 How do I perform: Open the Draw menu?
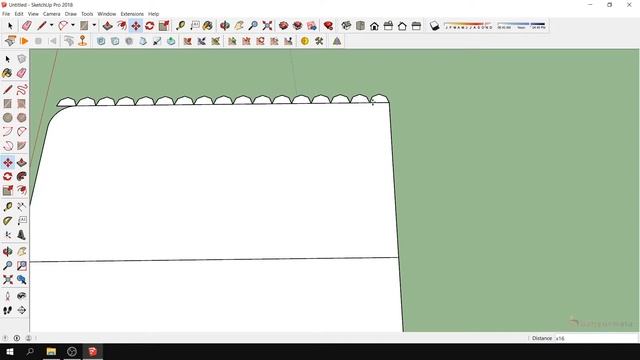pyautogui.click(x=71, y=14)
